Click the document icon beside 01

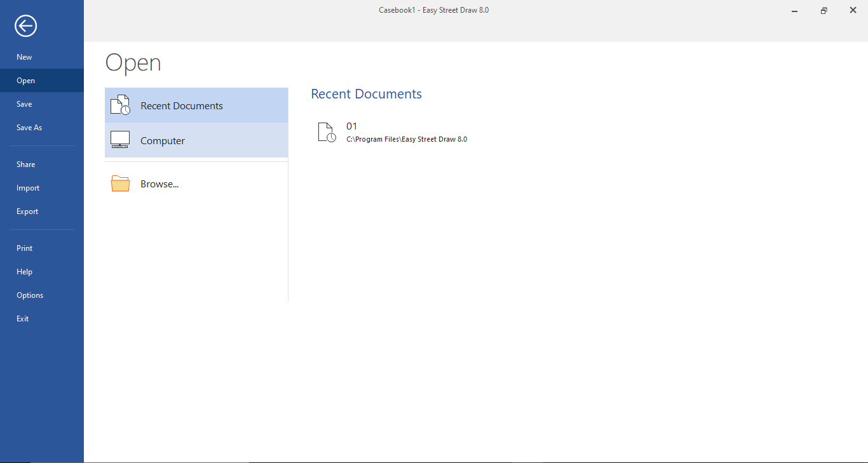(327, 132)
